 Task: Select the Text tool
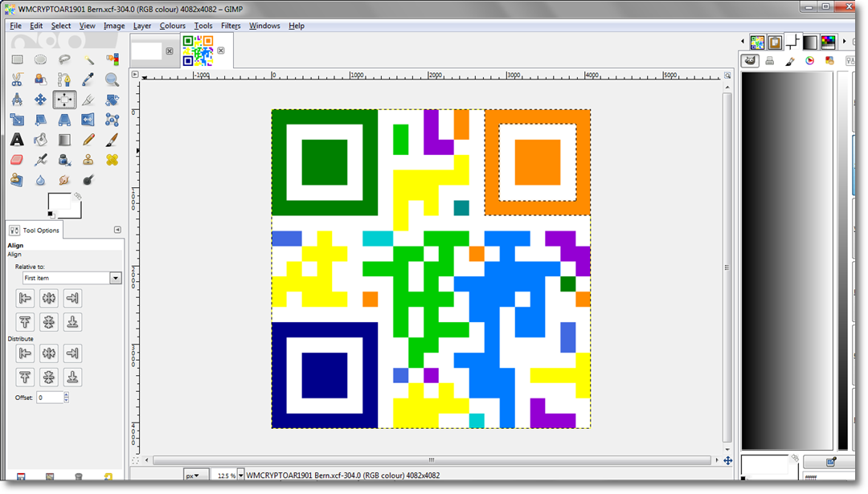click(x=17, y=140)
